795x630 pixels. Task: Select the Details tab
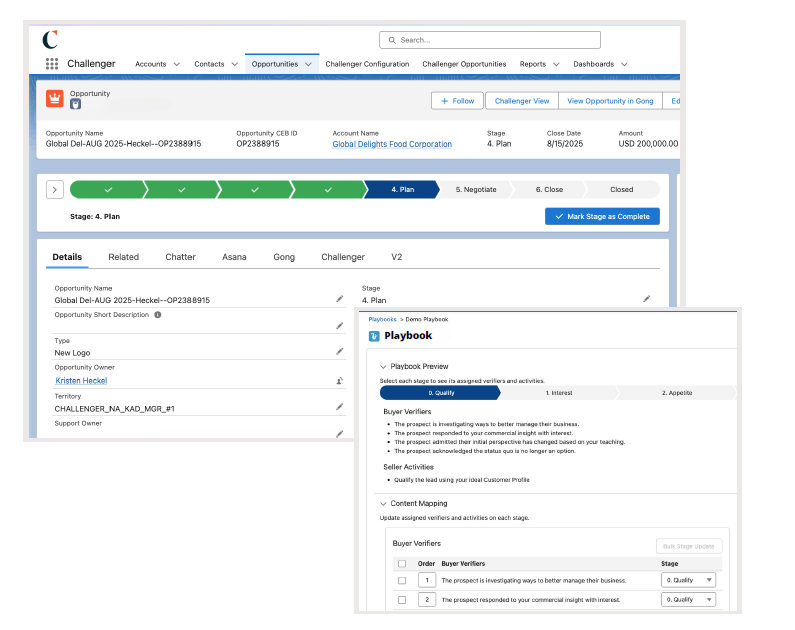pyautogui.click(x=67, y=257)
